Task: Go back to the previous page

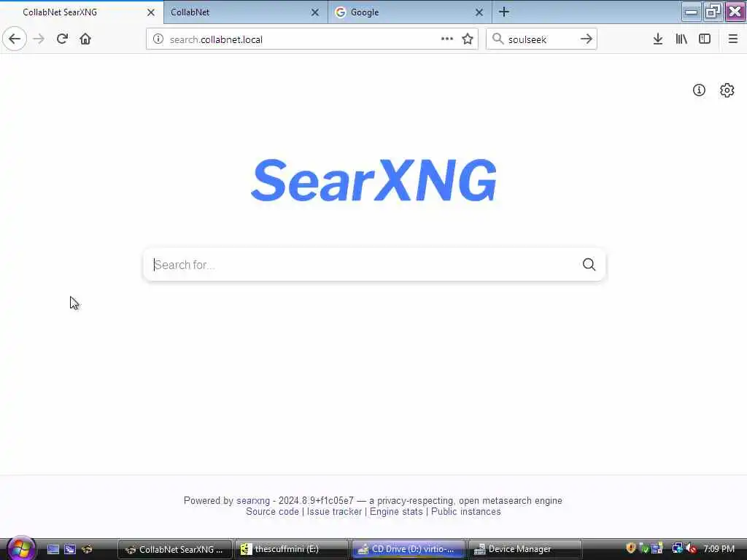Action: coord(15,39)
